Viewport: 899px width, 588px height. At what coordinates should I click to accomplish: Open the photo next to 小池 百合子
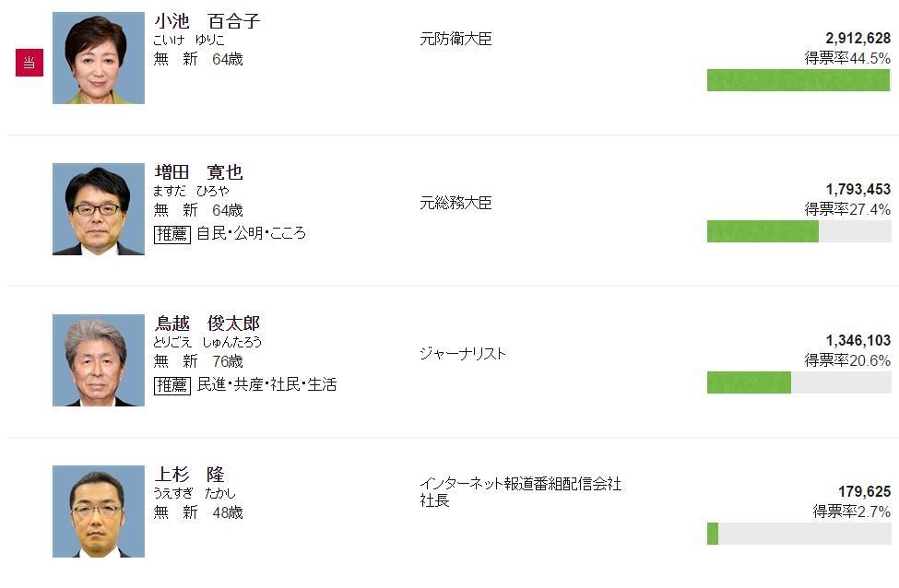[x=99, y=58]
